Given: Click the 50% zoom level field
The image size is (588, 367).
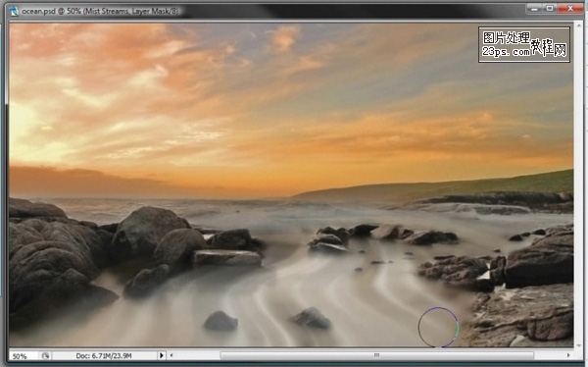Looking at the screenshot, I should click(24, 356).
